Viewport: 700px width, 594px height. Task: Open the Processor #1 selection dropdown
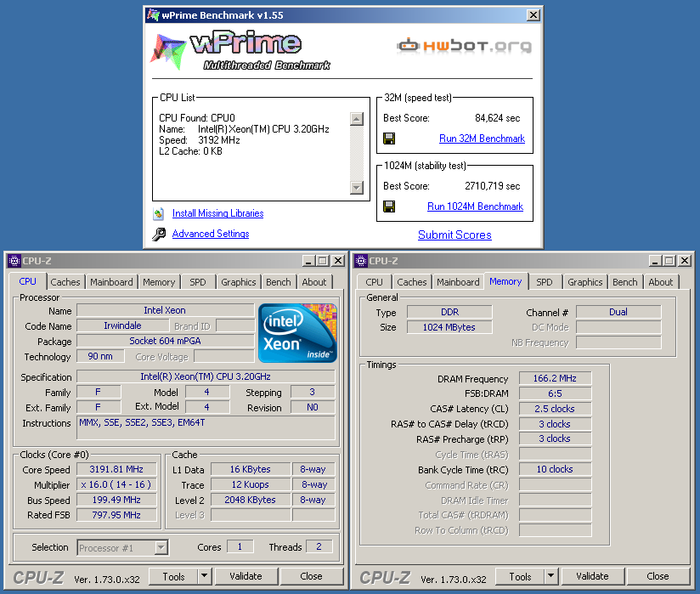(161, 547)
